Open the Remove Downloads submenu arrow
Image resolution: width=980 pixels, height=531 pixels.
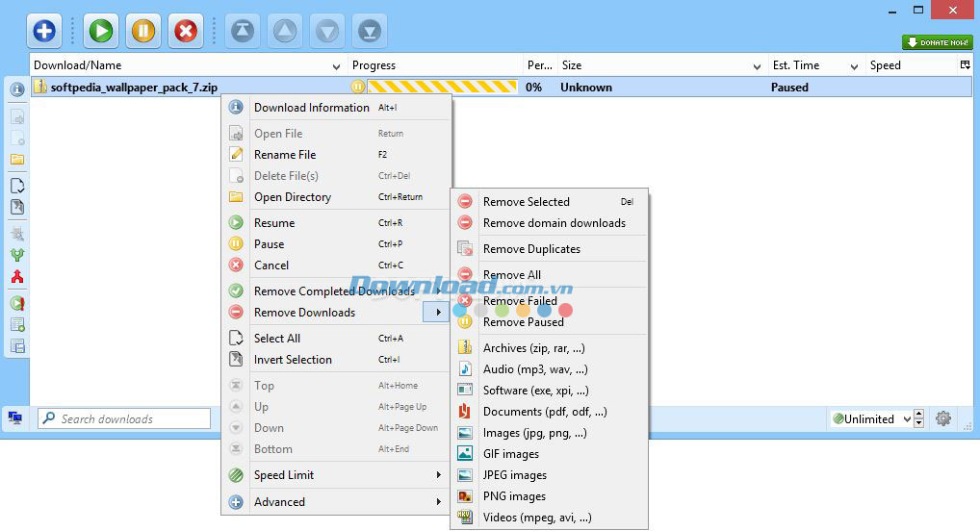(438, 313)
